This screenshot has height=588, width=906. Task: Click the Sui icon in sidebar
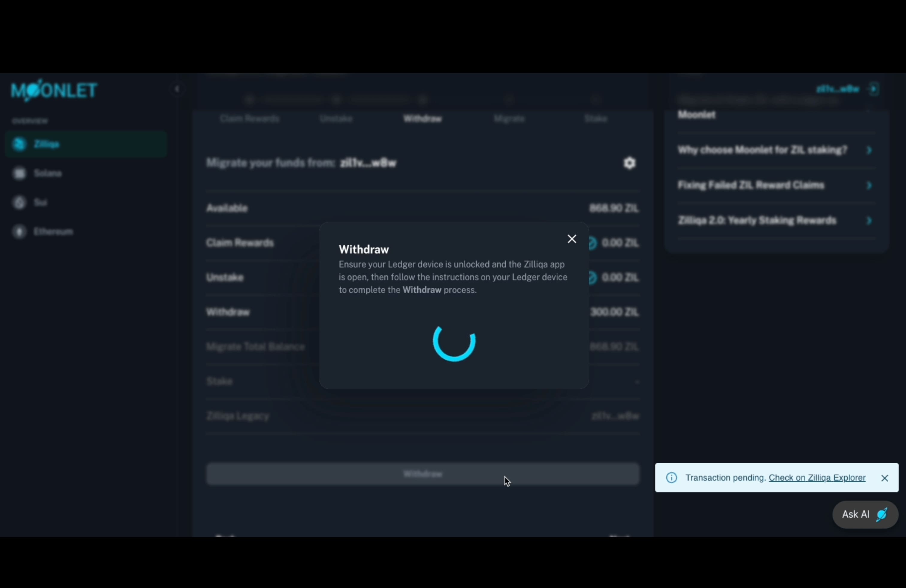coord(19,202)
